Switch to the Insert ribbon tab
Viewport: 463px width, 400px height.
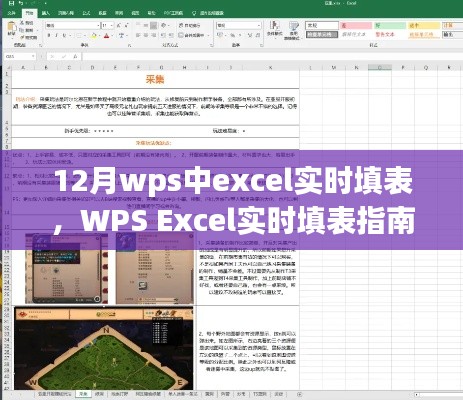pos(46,13)
